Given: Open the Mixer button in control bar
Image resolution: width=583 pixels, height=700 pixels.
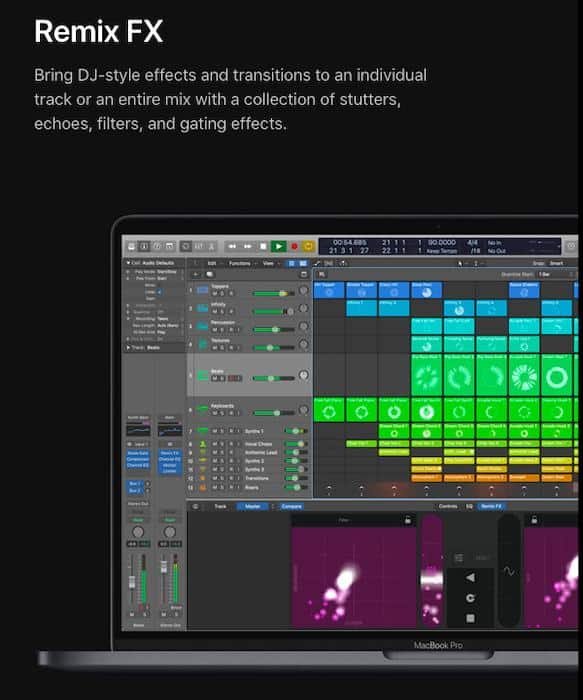Looking at the screenshot, I should coord(199,246).
